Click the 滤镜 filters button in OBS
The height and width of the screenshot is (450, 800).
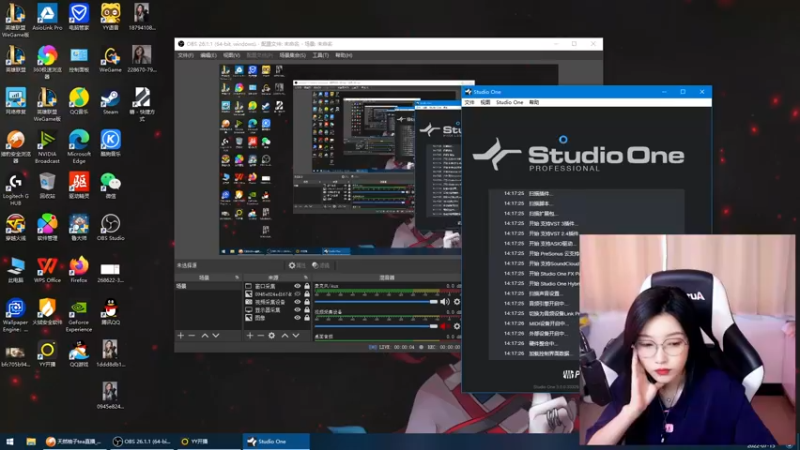click(321, 265)
